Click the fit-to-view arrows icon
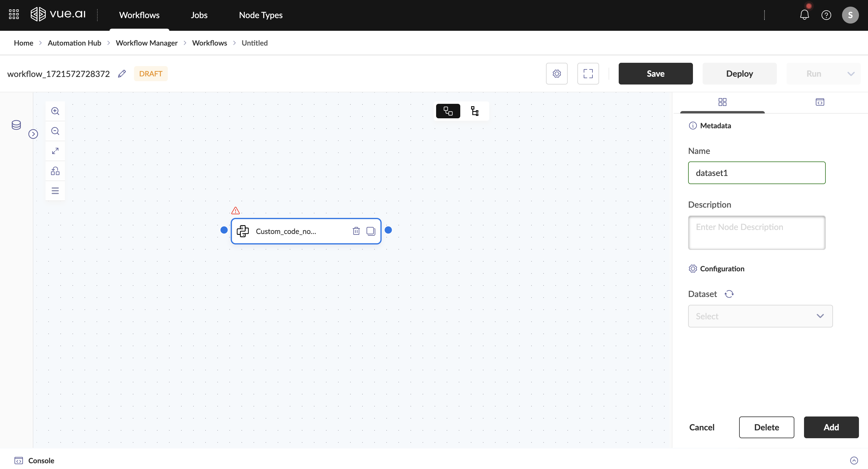868x469 pixels. 55,151
